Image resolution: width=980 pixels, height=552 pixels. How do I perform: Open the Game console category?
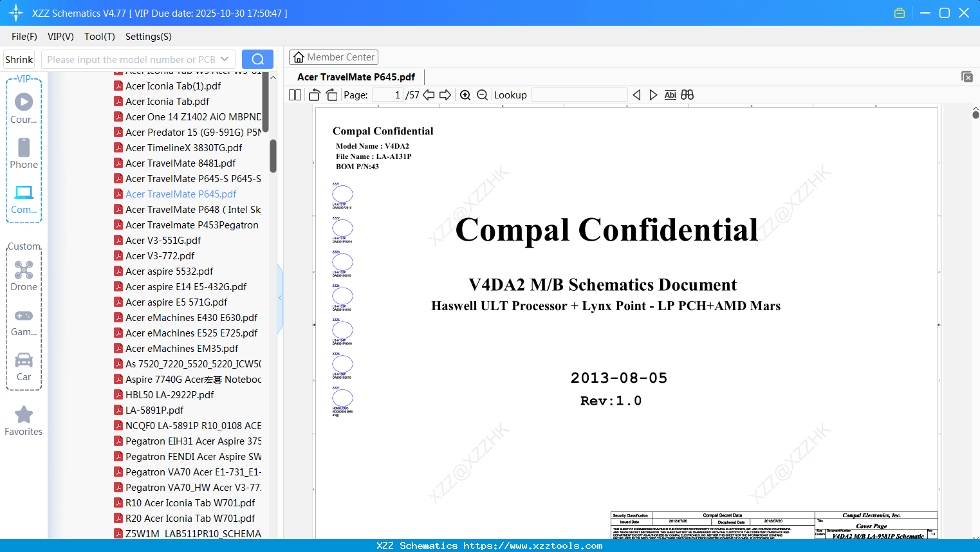click(x=24, y=322)
